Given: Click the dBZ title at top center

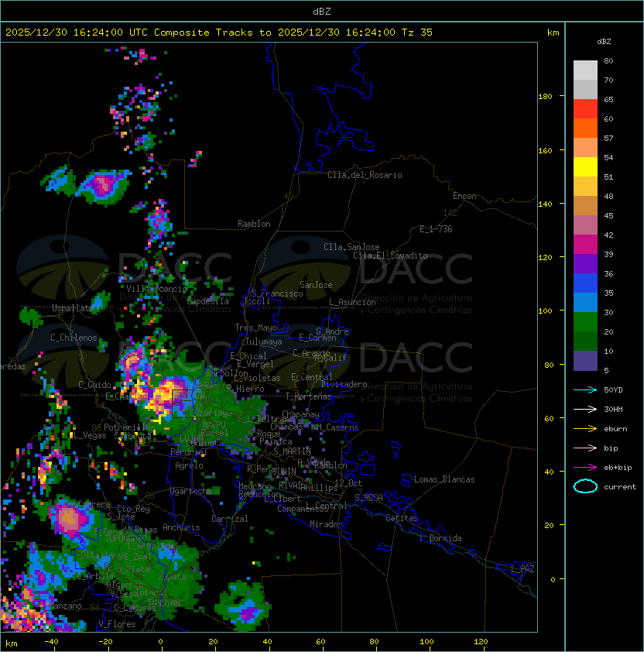Looking at the screenshot, I should pos(322,11).
